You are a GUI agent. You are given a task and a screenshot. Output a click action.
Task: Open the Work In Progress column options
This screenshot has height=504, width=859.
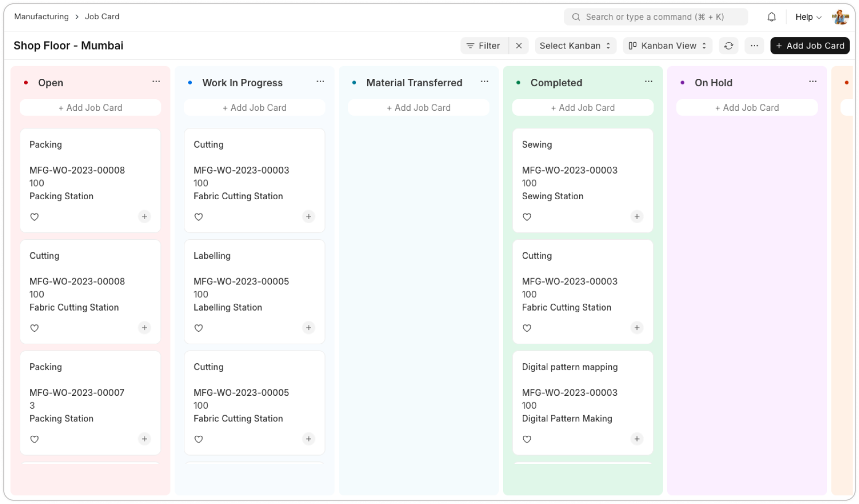320,82
